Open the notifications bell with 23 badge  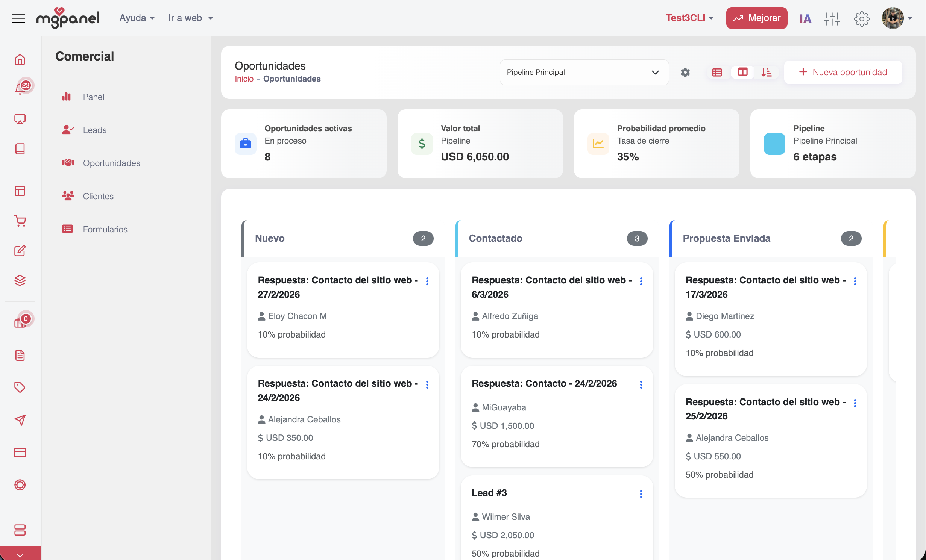pos(20,89)
